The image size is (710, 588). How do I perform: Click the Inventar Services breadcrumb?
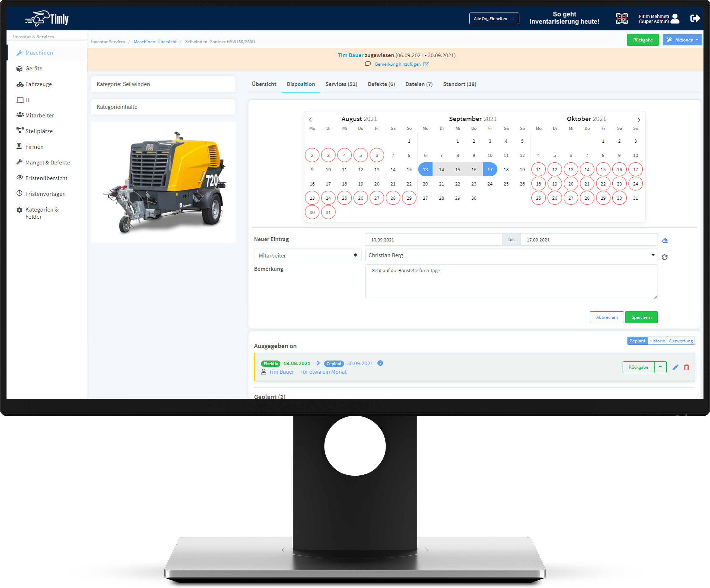pyautogui.click(x=108, y=41)
